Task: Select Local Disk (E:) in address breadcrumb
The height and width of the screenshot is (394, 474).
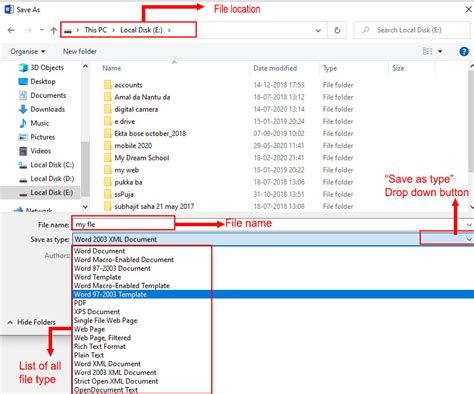Action: click(141, 30)
